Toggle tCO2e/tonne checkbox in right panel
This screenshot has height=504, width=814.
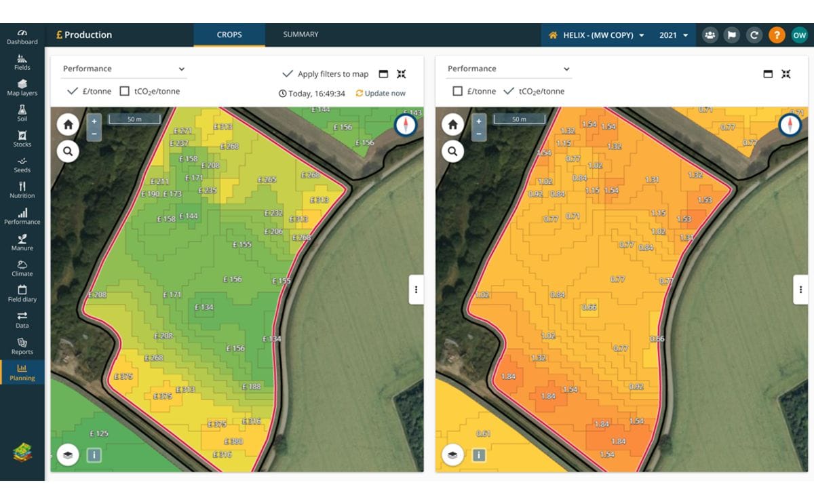(x=509, y=92)
